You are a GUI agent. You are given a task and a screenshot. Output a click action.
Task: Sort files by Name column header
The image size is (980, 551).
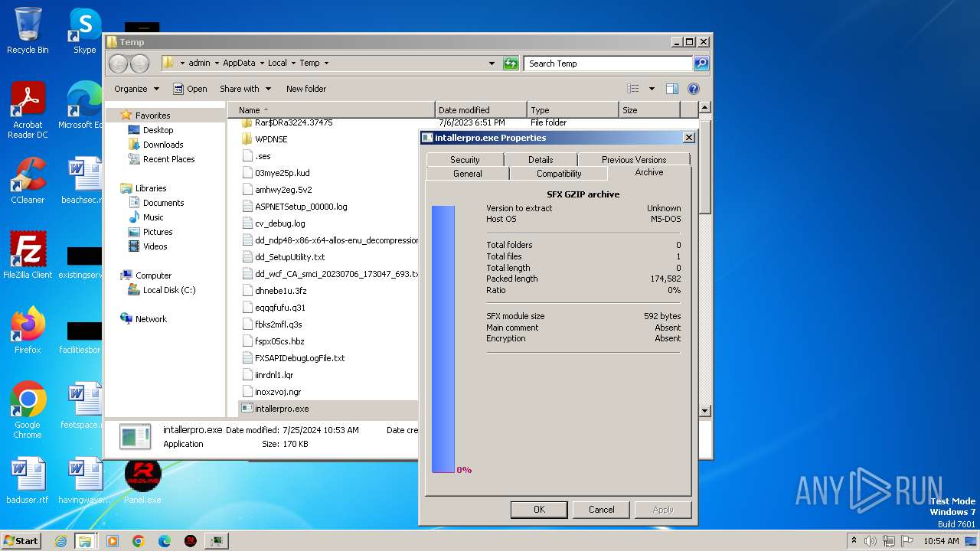click(x=331, y=110)
